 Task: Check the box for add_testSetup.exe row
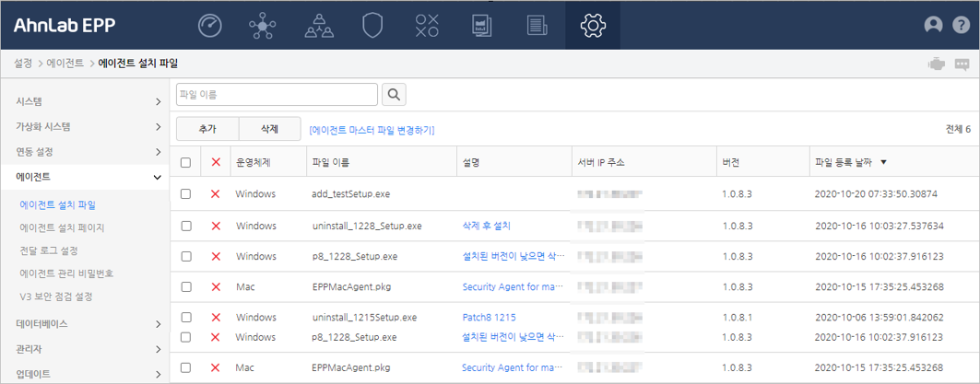pos(186,194)
